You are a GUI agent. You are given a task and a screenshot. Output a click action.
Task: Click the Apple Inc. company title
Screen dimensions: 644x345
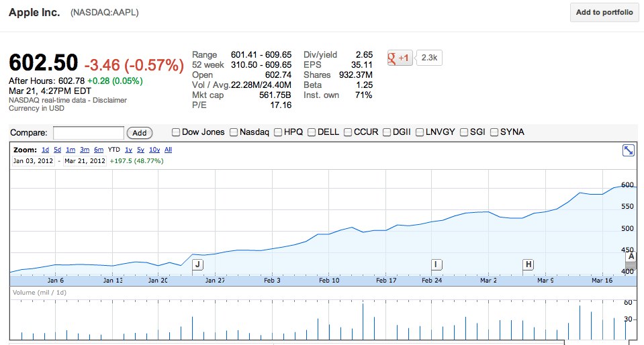pyautogui.click(x=34, y=12)
